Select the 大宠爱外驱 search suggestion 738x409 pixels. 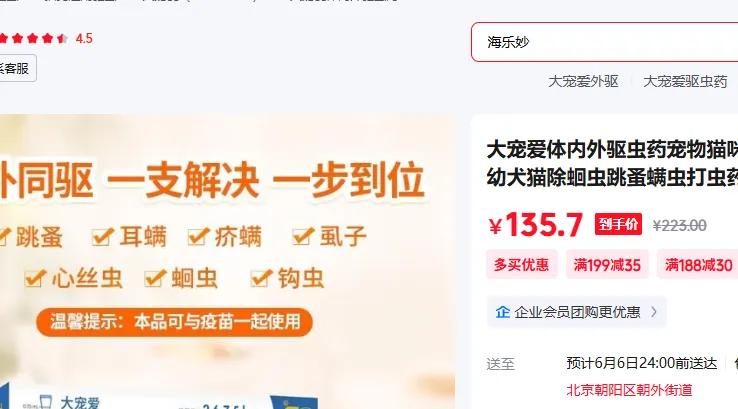pos(583,81)
